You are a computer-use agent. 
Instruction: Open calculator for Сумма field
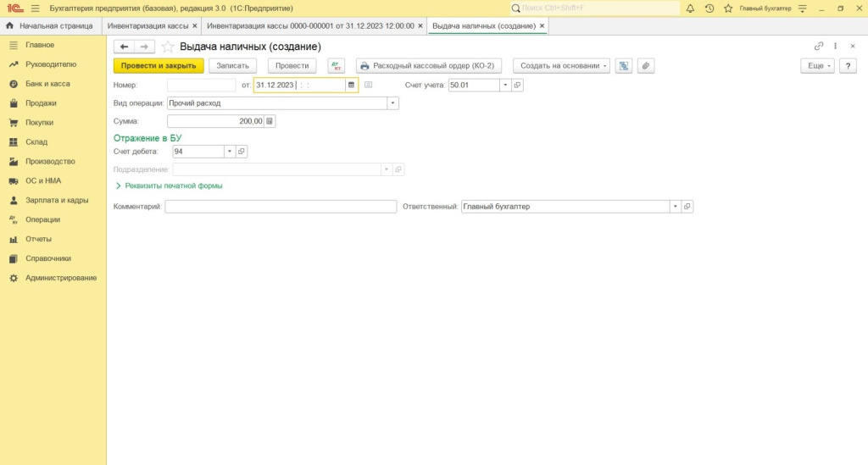[x=270, y=121]
